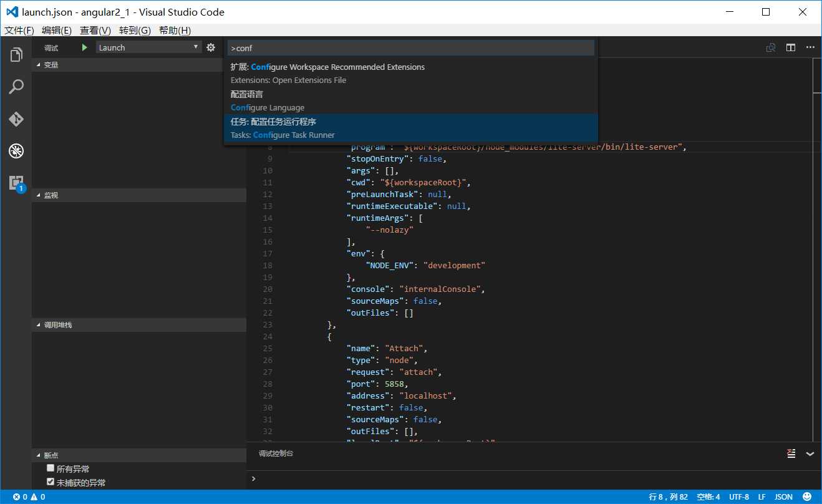The width and height of the screenshot is (822, 504).
Task: Change encoding via UTF-8 status item
Action: [738, 497]
